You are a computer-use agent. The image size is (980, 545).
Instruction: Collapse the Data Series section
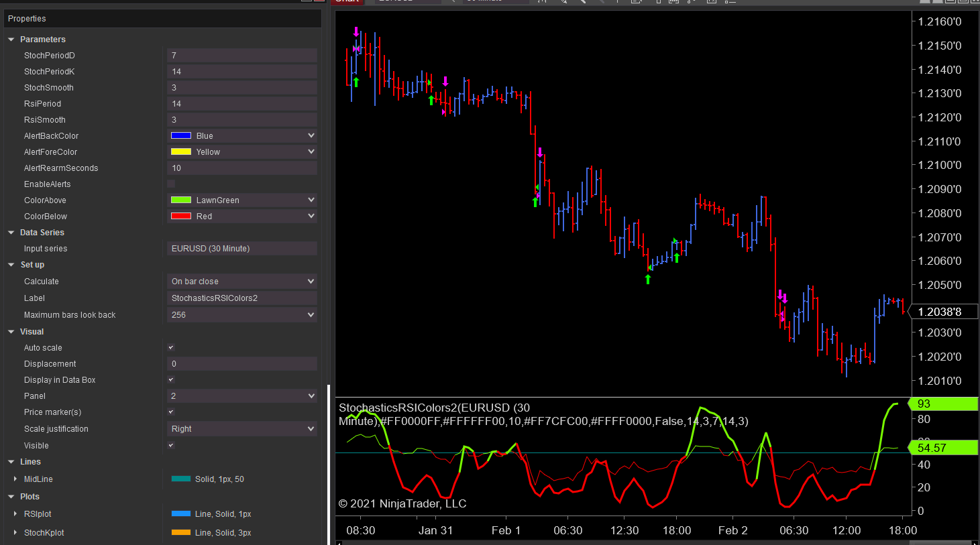tap(11, 233)
